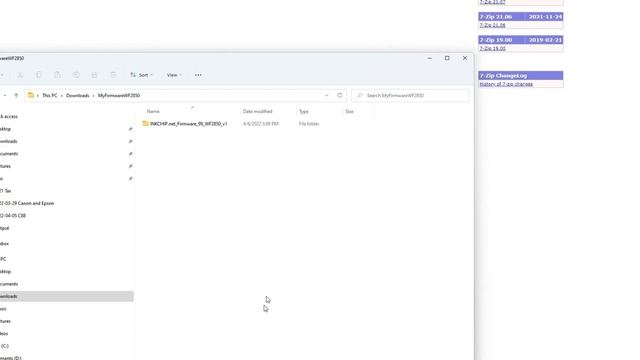The width and height of the screenshot is (640, 360).
Task: Select INKCHIP.net_Firmware_99_WF2850_v1 folder
Action: coord(189,124)
